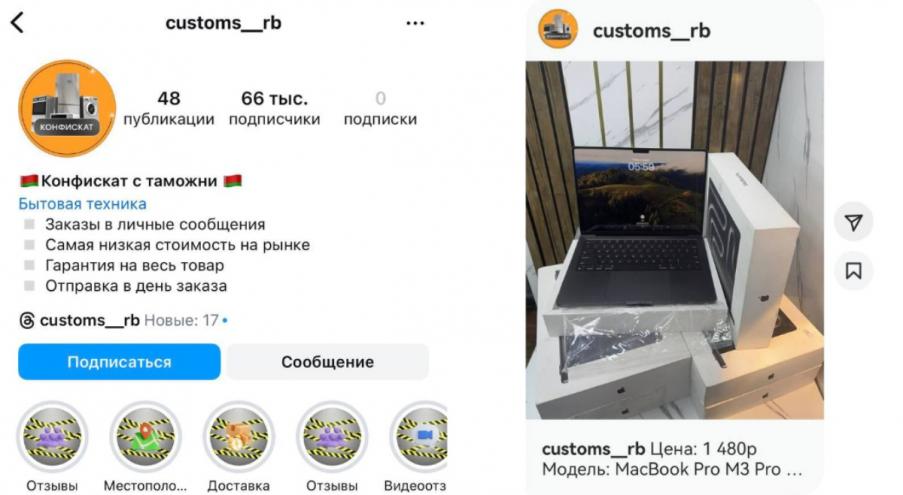Go back using the arrow icon
This screenshot has height=495, width=903.
pyautogui.click(x=17, y=22)
